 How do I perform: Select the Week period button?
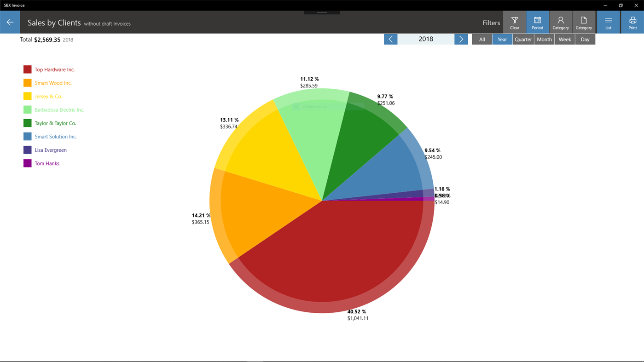click(x=564, y=39)
